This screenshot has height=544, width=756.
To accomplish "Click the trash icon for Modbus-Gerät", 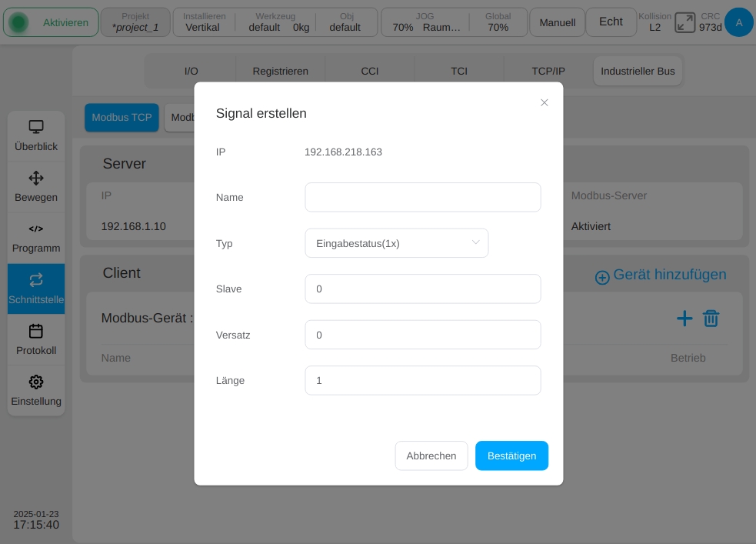I will pyautogui.click(x=711, y=319).
